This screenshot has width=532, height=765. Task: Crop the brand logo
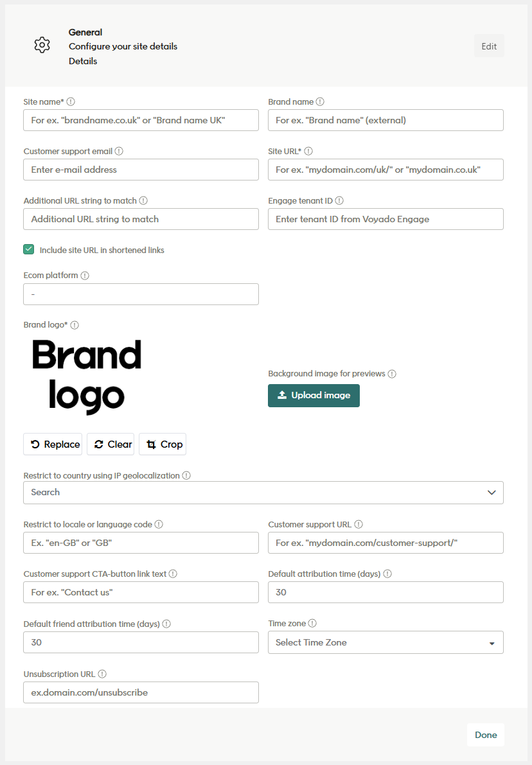coord(163,444)
